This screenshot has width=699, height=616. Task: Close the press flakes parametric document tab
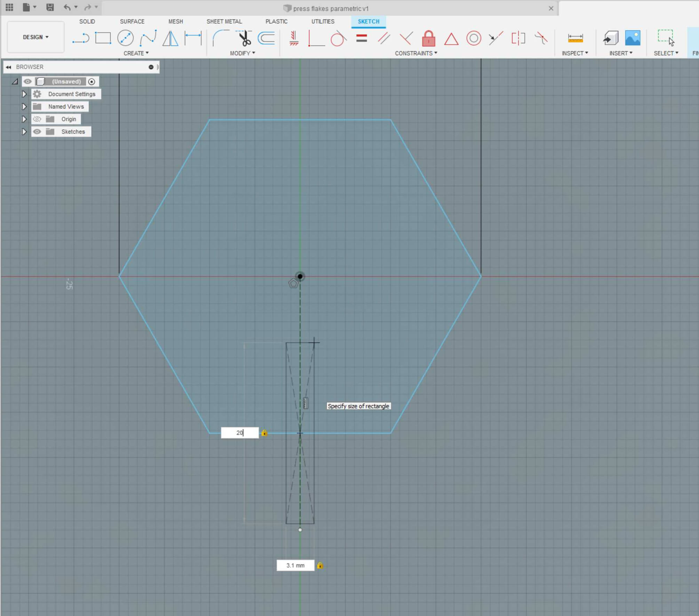pos(551,8)
